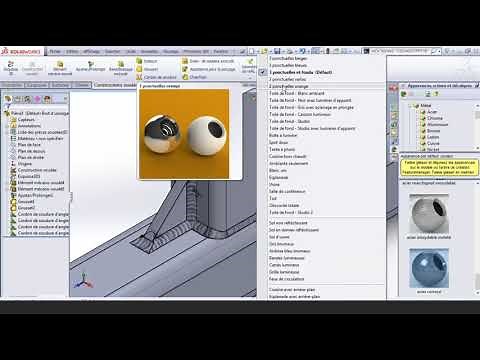Open dropdown arrow beside search field
Image resolution: width=480 pixels, height=360 pixels.
pos(439,51)
